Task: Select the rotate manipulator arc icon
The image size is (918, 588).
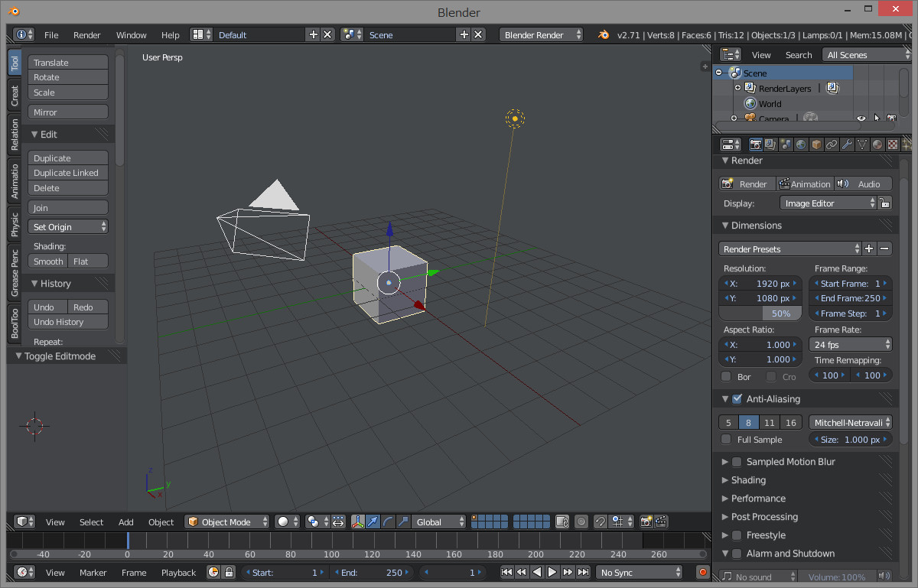Action: tap(388, 521)
